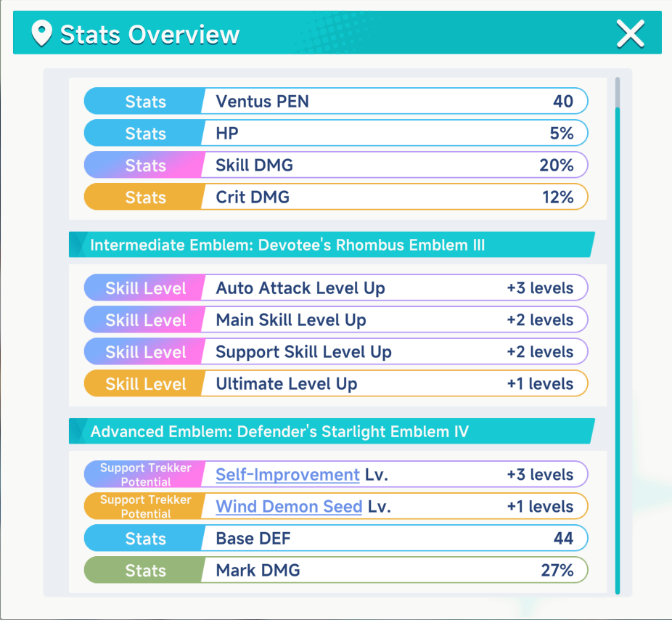Select the Auto Attack Level Up row

pos(336,287)
